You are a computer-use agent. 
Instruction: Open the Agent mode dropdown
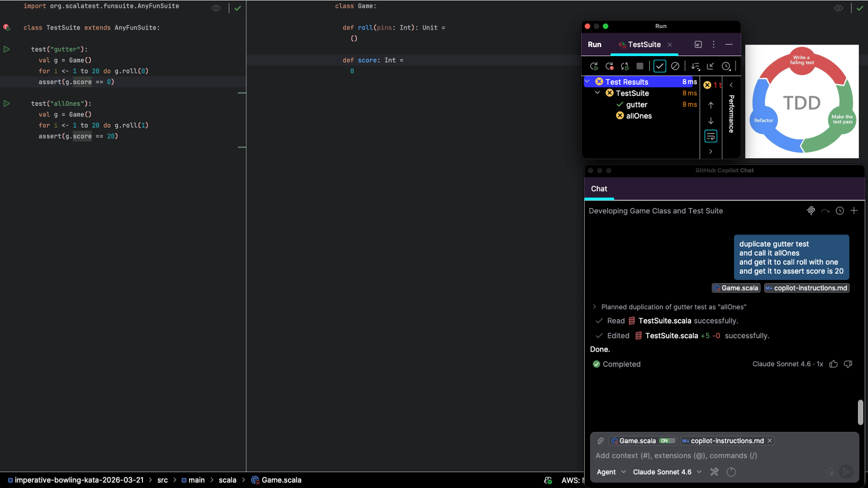[x=611, y=472]
